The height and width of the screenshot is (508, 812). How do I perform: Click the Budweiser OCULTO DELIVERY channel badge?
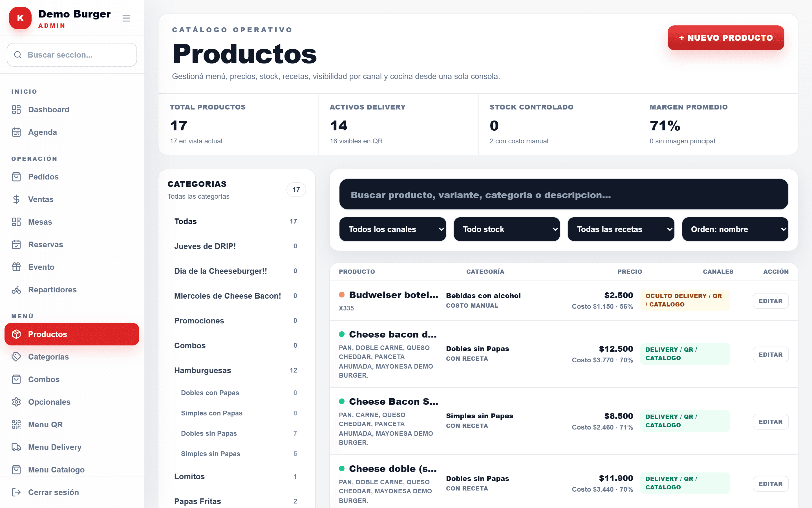click(685, 300)
